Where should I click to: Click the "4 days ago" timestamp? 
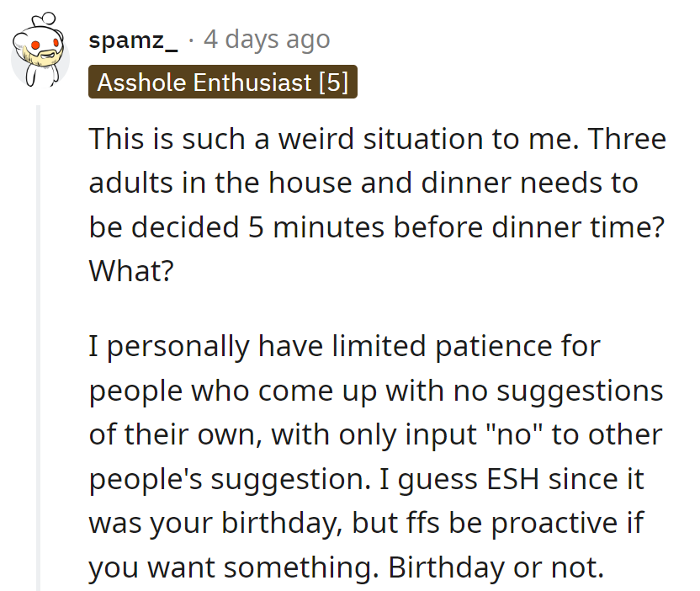266,39
